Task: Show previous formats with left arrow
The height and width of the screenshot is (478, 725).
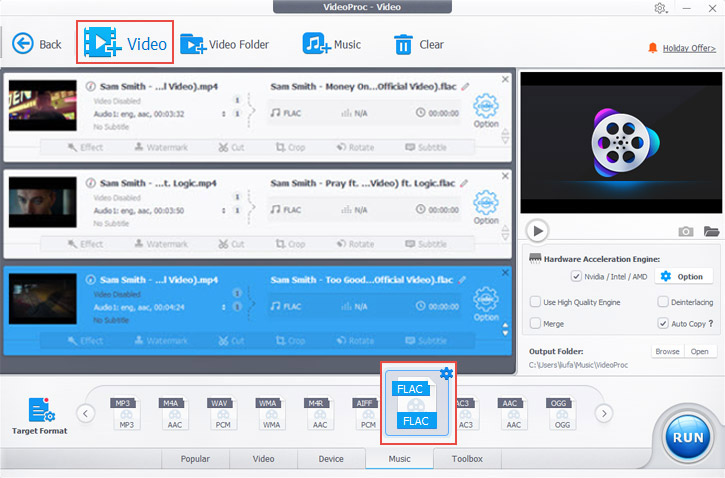Action: (x=86, y=413)
